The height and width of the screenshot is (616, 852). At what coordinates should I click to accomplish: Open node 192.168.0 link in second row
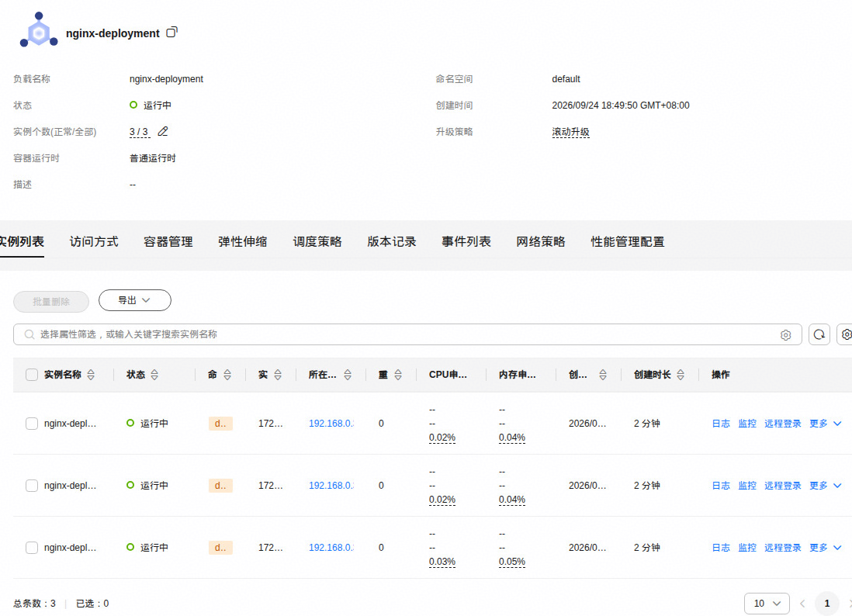click(x=331, y=486)
